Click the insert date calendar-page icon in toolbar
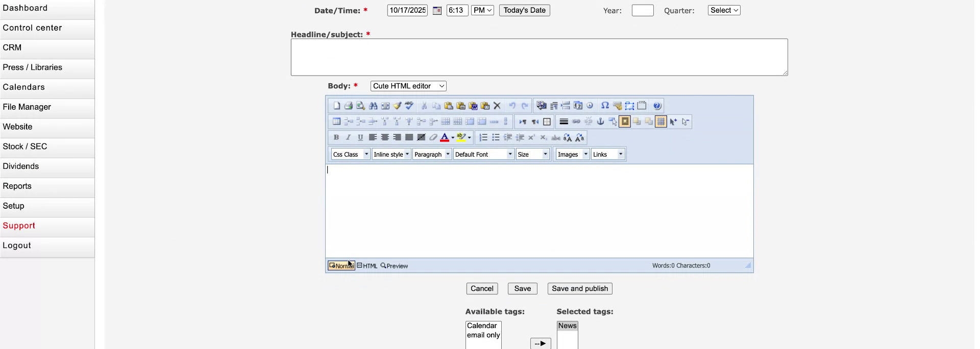 click(x=578, y=106)
